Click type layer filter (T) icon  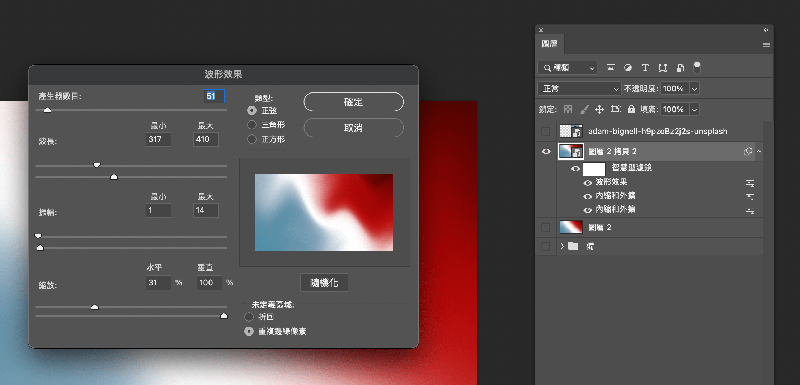click(645, 67)
